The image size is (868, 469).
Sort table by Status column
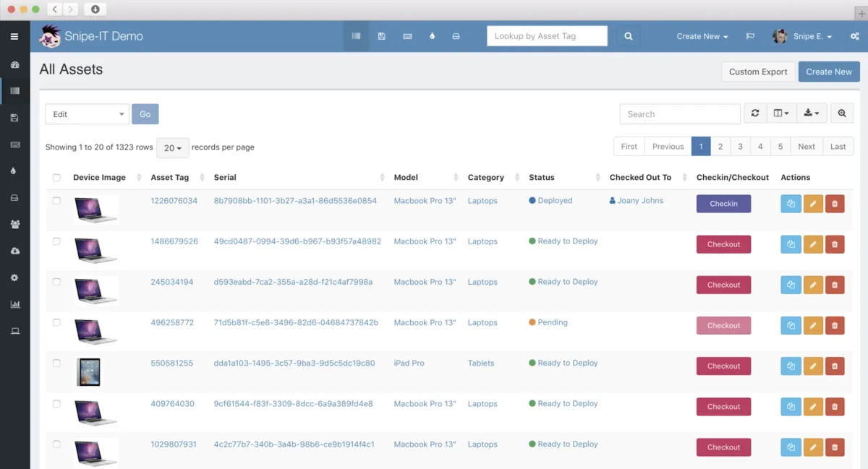coord(541,178)
